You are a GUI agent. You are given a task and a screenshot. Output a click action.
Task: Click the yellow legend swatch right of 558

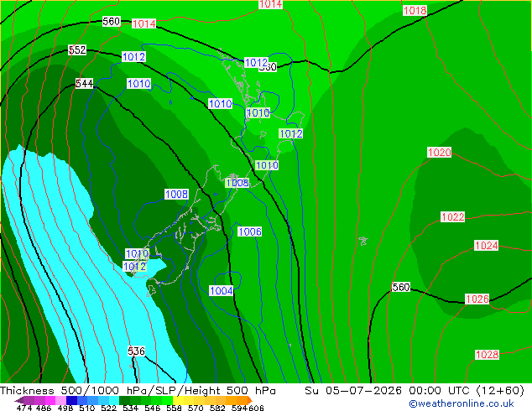(x=178, y=400)
